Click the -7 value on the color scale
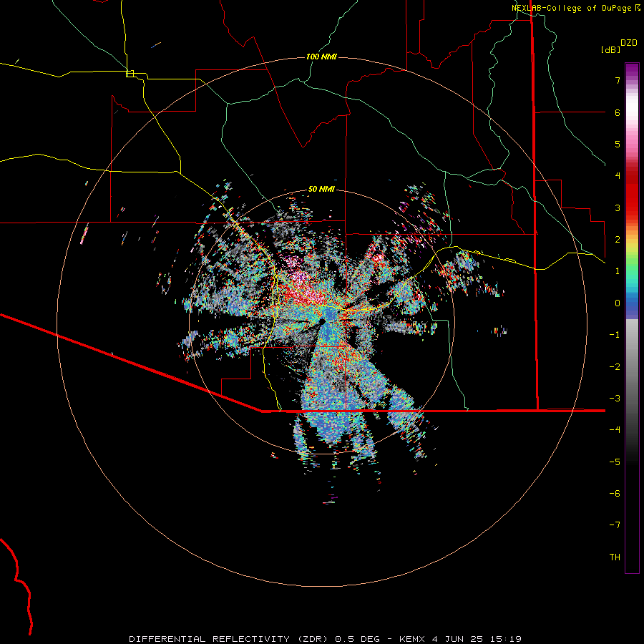 coord(615,525)
